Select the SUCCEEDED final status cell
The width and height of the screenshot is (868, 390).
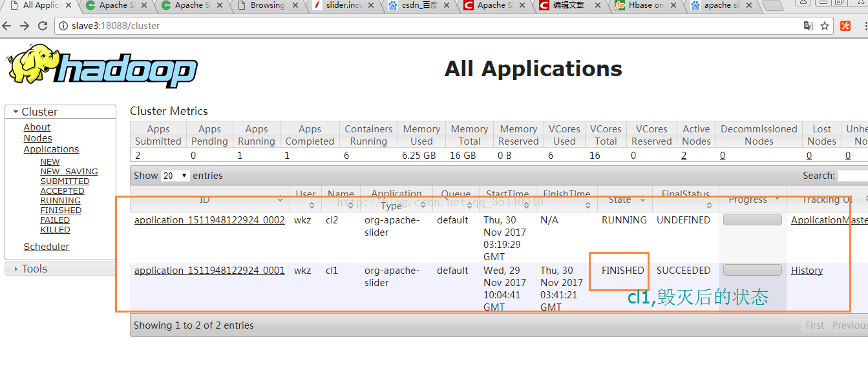pos(683,271)
